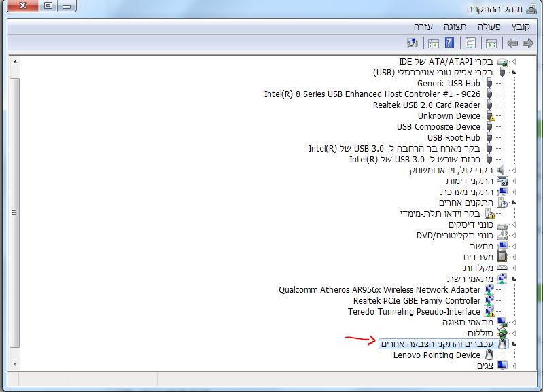The height and width of the screenshot is (392, 543).
Task: Click the Realtek USB 2.0 Card Reader icon
Action: pyautogui.click(x=489, y=105)
